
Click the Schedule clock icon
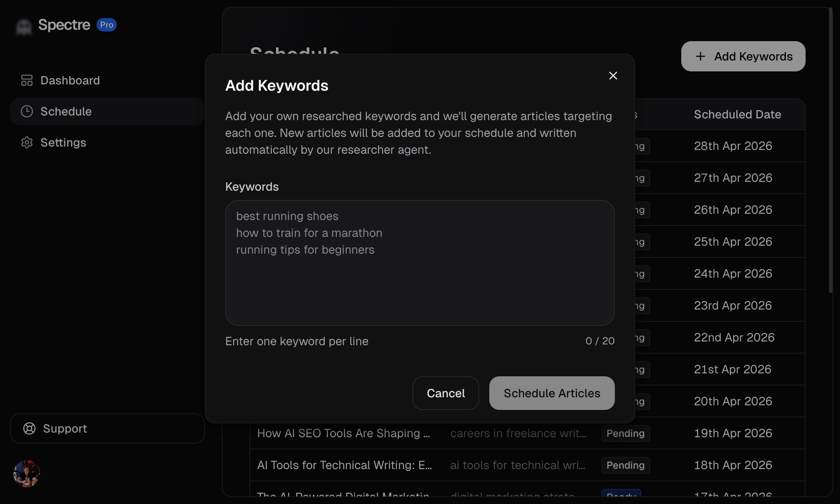pyautogui.click(x=26, y=111)
